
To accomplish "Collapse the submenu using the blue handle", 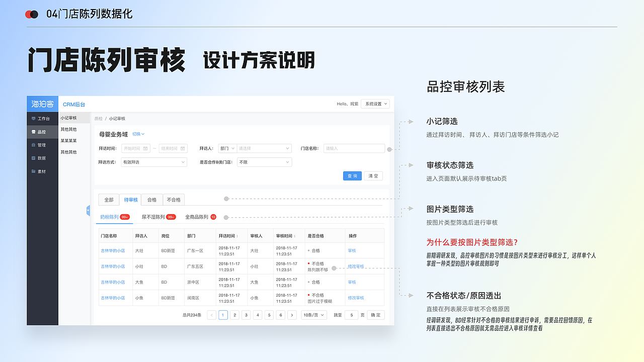I will coord(88,210).
